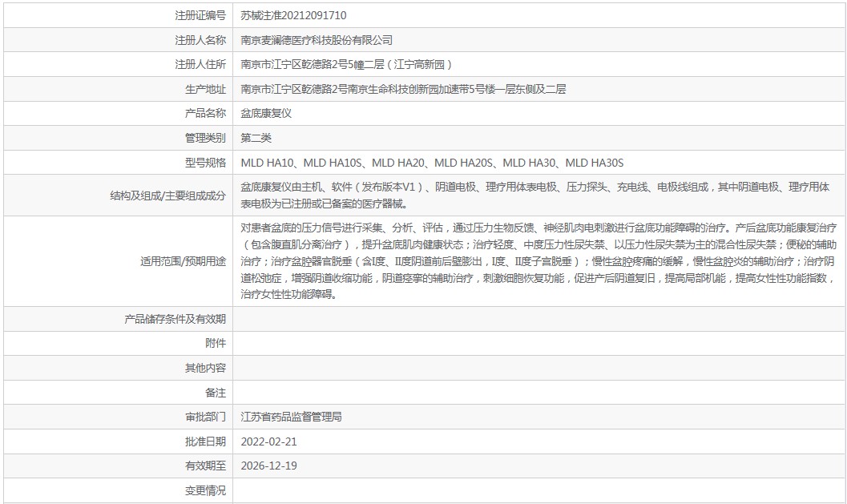
Task: Select registration number 苏械注准20212091710
Action: click(293, 15)
